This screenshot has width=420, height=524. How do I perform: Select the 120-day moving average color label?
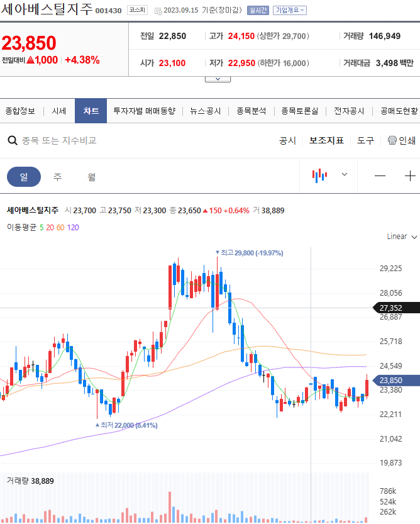click(73, 228)
